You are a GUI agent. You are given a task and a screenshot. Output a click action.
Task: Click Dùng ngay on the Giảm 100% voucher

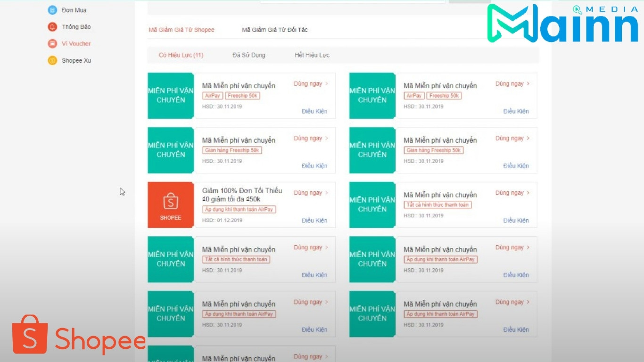point(308,192)
